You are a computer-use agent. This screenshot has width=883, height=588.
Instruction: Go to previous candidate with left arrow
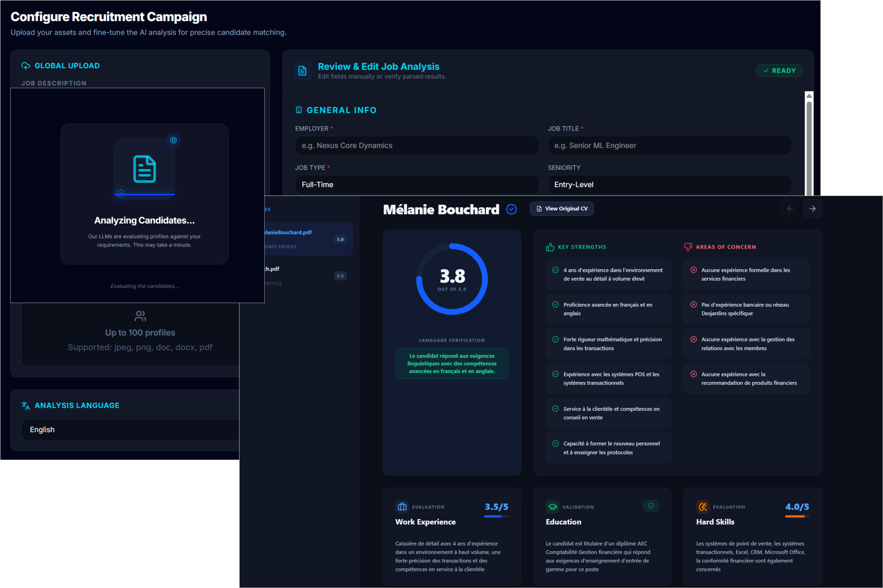(x=790, y=209)
